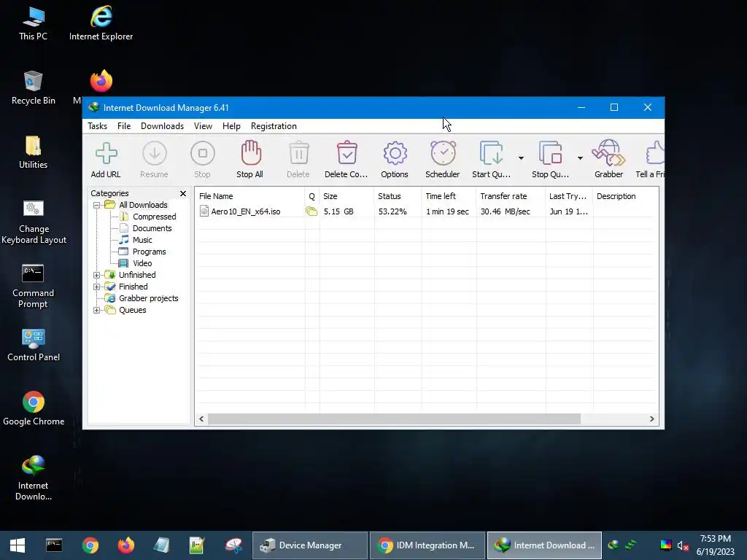Close the Categories panel
747x560 pixels.
(183, 193)
